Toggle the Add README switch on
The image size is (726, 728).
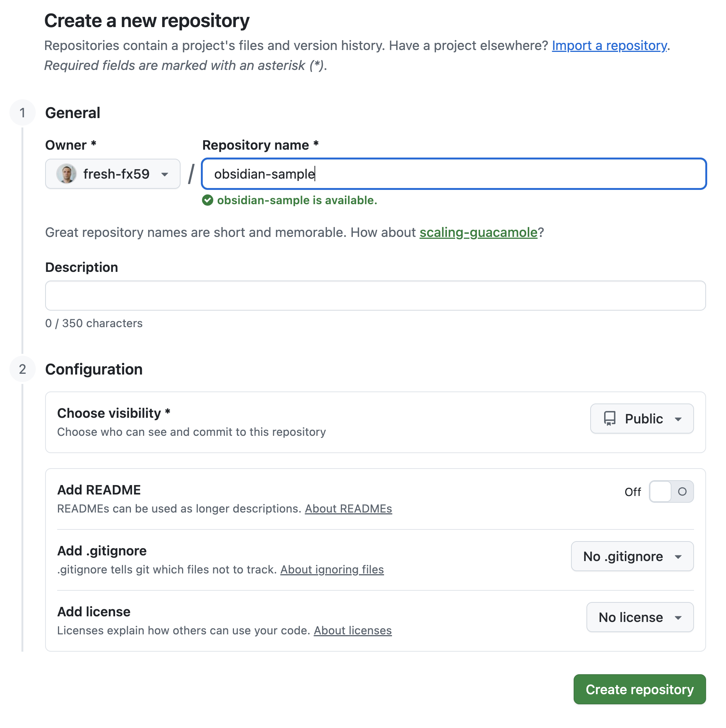[x=671, y=491]
